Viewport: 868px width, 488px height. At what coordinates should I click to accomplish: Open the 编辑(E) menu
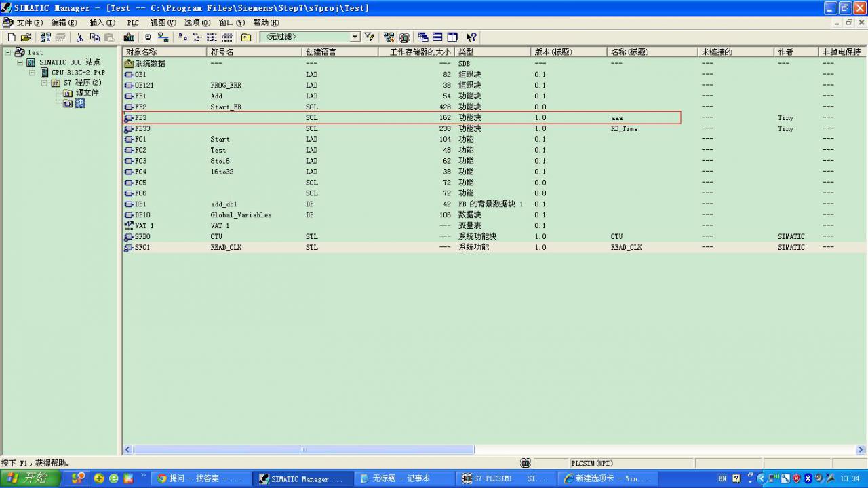(64, 22)
